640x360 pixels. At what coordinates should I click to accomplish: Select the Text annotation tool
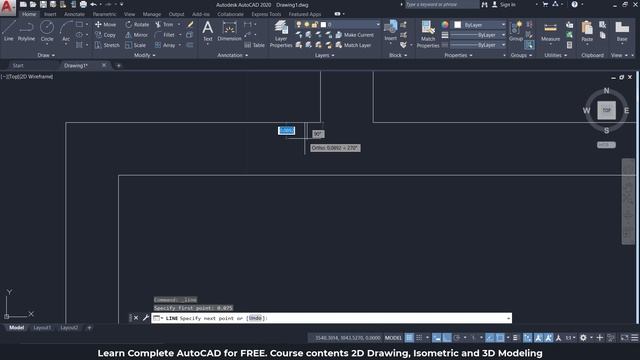point(207,31)
